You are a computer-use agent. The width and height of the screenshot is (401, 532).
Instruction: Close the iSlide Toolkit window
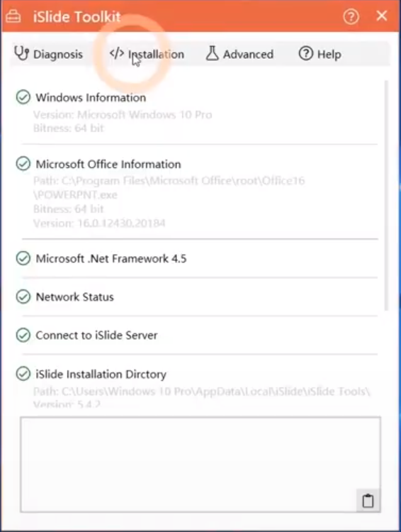382,16
